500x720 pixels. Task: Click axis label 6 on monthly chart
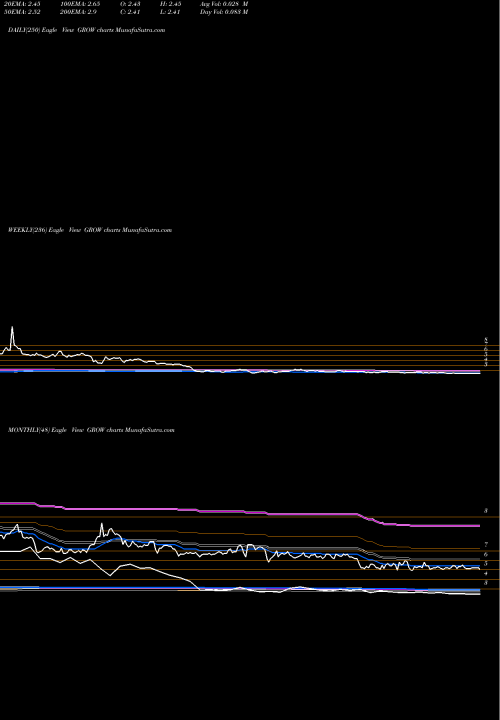(486, 555)
